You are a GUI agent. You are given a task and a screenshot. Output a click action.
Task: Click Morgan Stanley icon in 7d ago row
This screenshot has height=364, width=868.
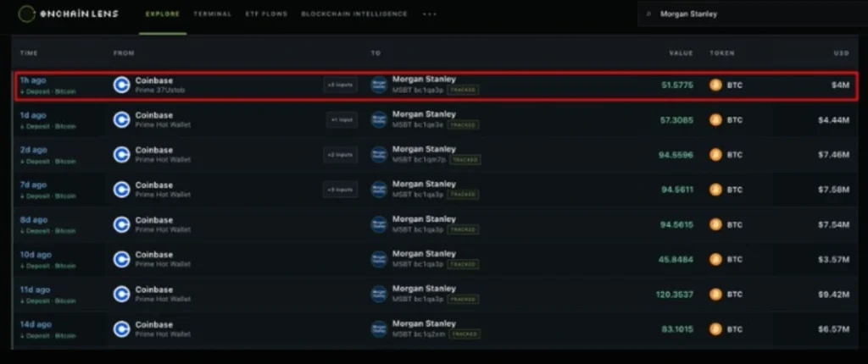pyautogui.click(x=379, y=190)
